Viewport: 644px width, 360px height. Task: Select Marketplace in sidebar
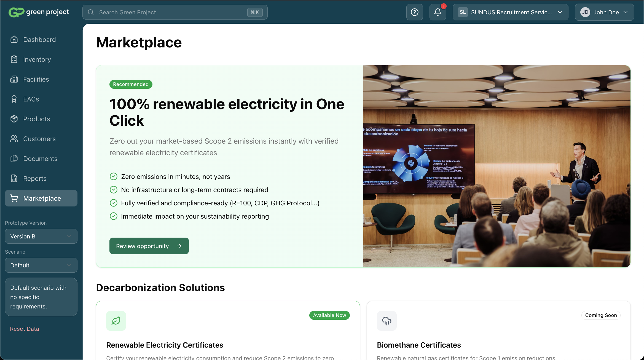click(41, 198)
